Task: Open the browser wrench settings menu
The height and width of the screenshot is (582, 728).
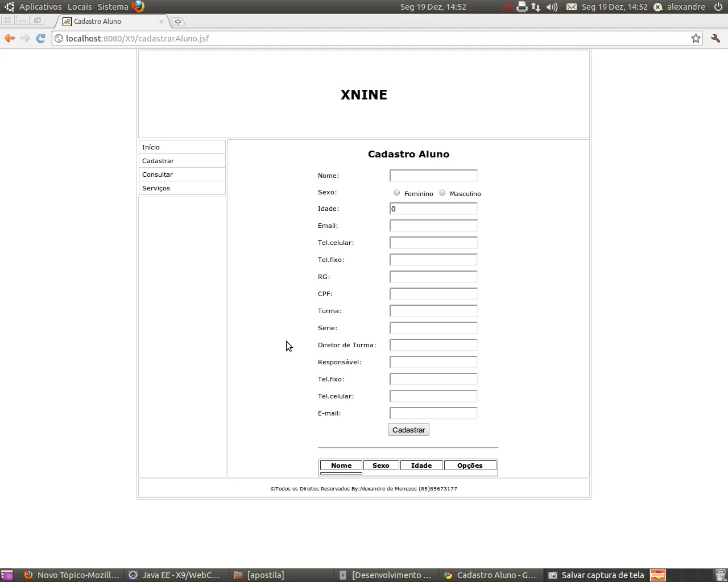Action: (715, 38)
